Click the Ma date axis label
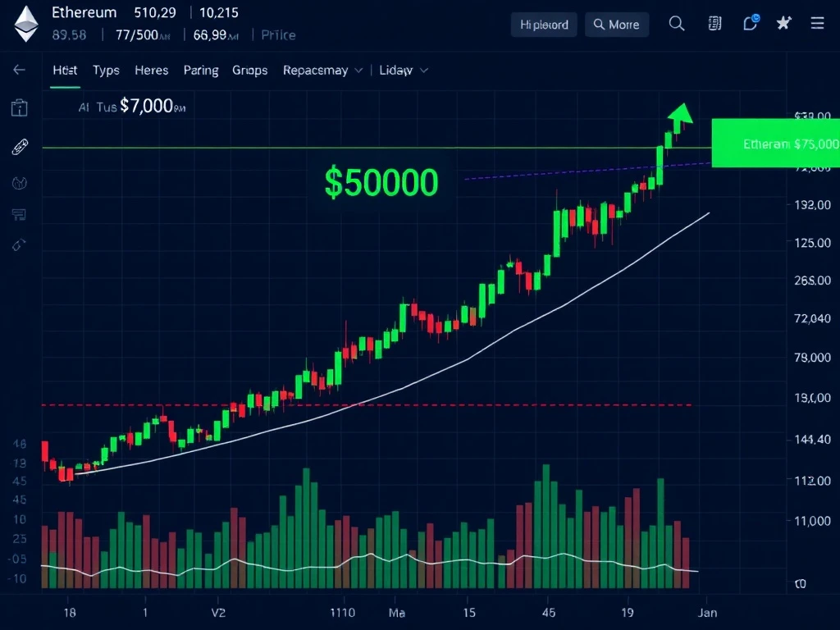 tap(396, 613)
